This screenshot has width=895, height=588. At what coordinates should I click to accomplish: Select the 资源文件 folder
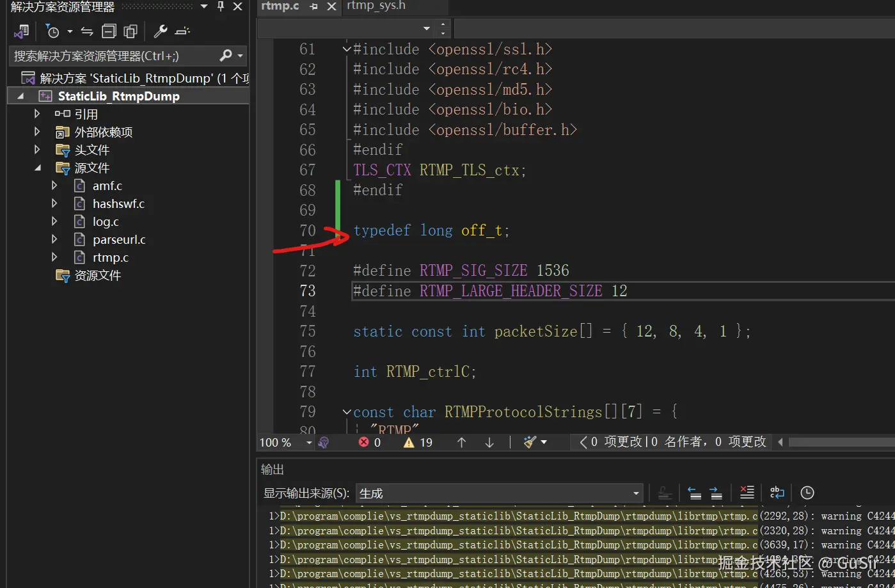click(x=97, y=275)
